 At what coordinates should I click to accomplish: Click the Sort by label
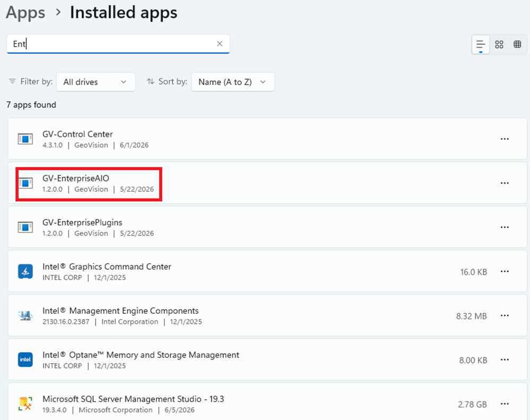(173, 81)
